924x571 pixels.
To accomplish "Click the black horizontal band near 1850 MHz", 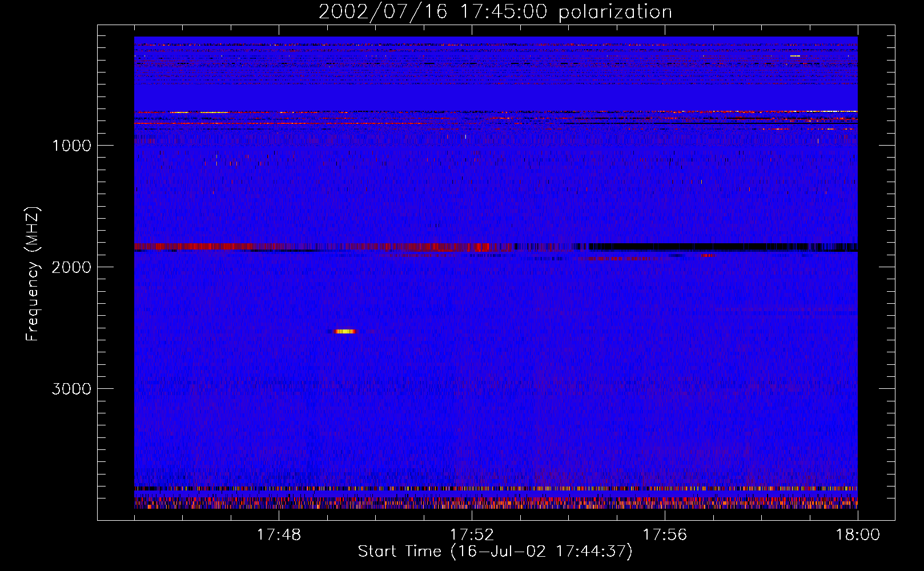I will click(722, 247).
